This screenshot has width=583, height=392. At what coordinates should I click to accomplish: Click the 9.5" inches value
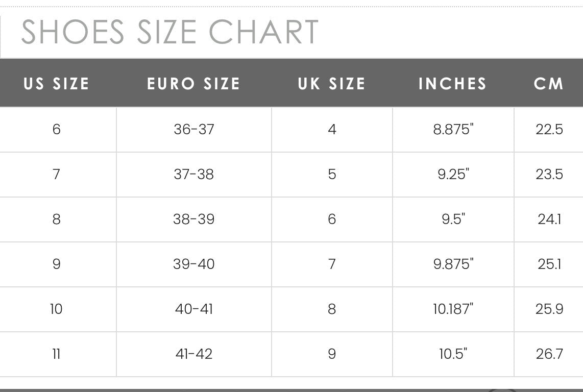[x=453, y=219]
